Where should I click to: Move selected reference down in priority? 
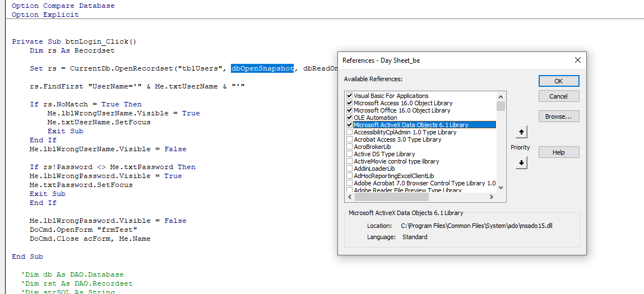pos(521,162)
